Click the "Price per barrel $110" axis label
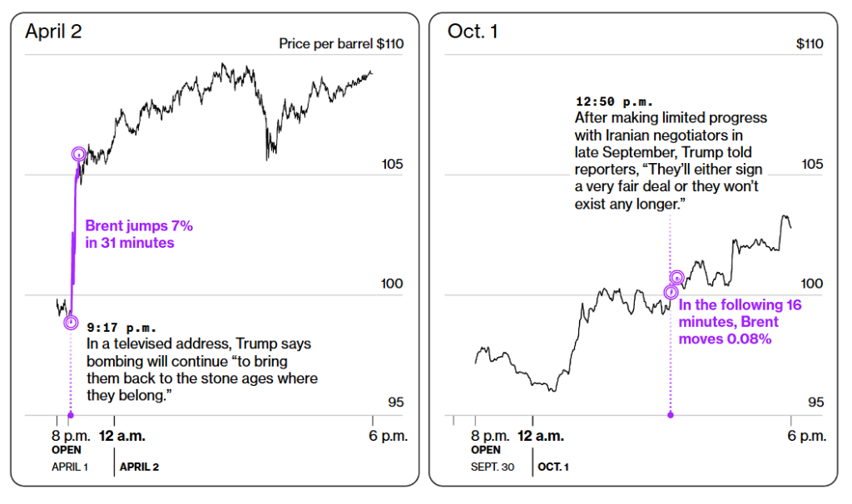Screen dimensions: 852x504 (341, 44)
